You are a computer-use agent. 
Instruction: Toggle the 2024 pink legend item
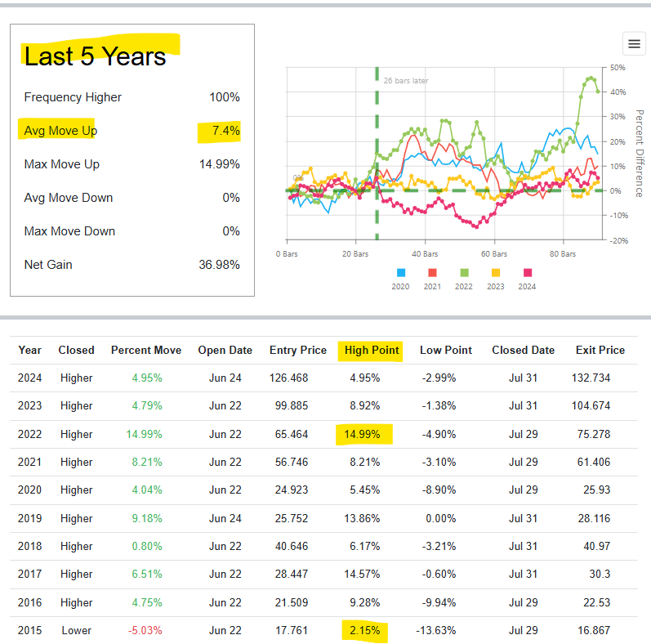point(528,273)
